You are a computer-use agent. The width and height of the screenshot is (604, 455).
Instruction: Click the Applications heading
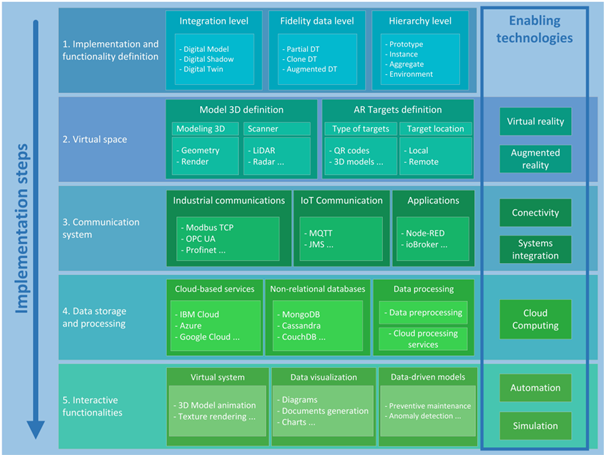[433, 200]
